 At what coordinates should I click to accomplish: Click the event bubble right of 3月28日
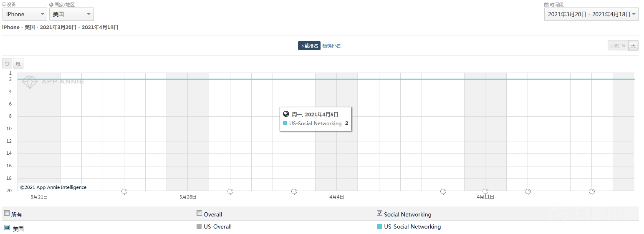point(230,191)
